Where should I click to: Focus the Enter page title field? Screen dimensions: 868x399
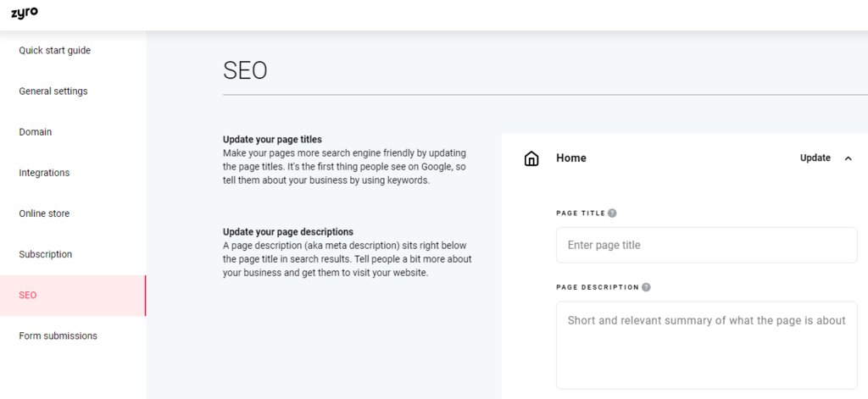[706, 245]
